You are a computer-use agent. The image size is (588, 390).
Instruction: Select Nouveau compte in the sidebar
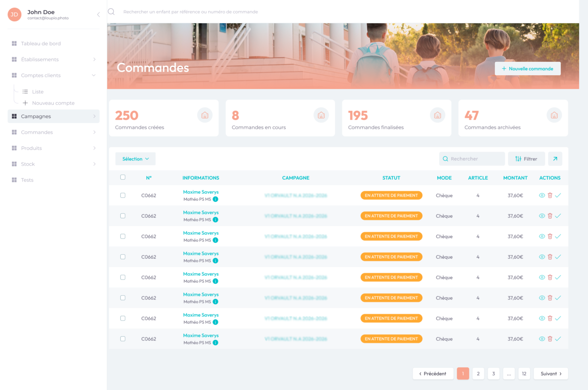pyautogui.click(x=53, y=103)
